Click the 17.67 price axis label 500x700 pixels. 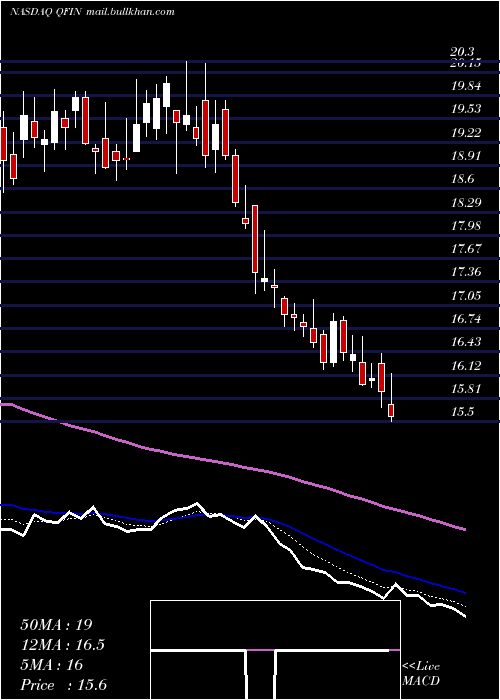point(466,249)
